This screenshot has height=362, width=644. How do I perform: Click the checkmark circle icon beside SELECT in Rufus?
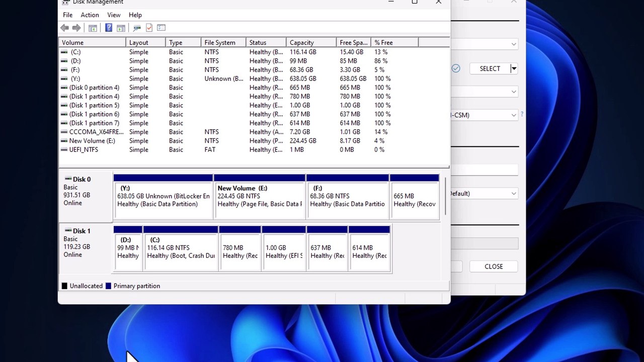(456, 68)
